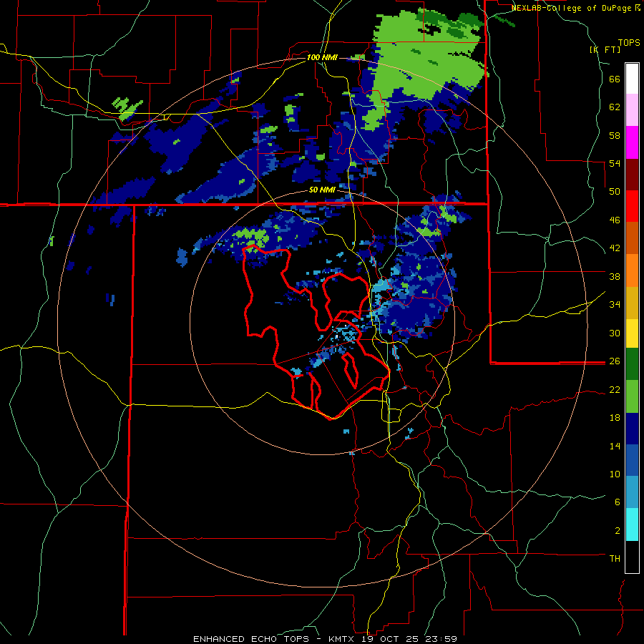Click the "30" legend value
The width and height of the screenshot is (644, 644).
pos(615,333)
